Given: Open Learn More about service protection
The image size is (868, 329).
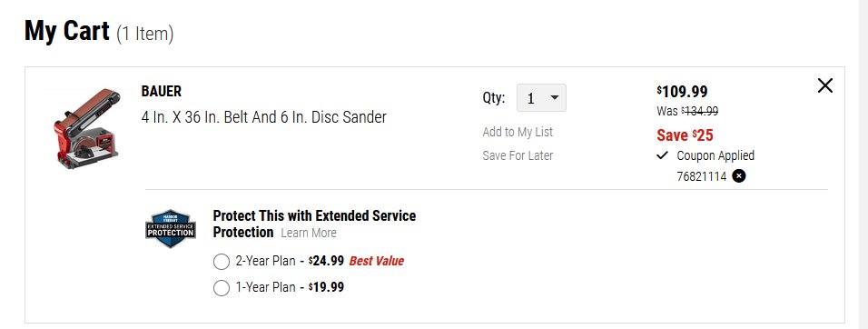Looking at the screenshot, I should point(309,234).
